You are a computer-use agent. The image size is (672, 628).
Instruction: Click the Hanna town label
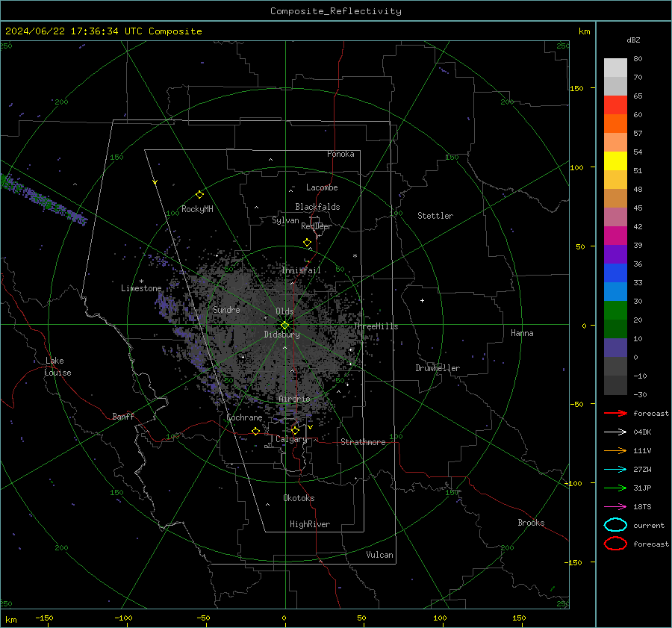522,333
